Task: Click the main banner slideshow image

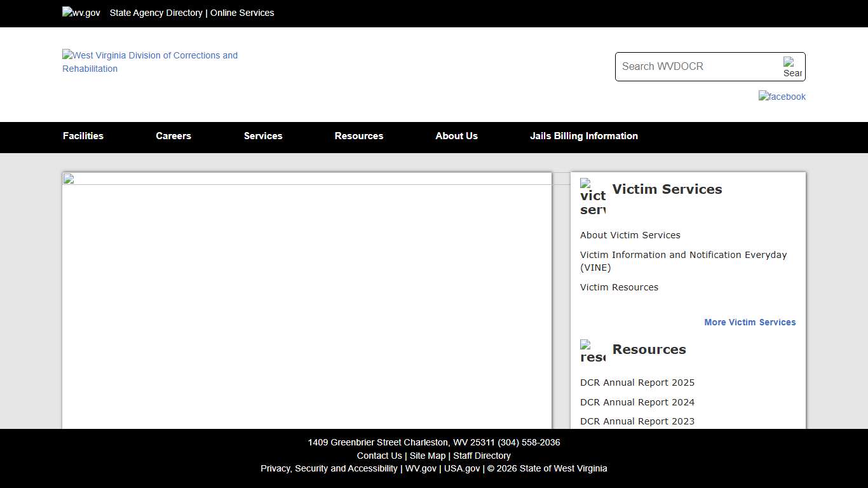Action: click(307, 299)
